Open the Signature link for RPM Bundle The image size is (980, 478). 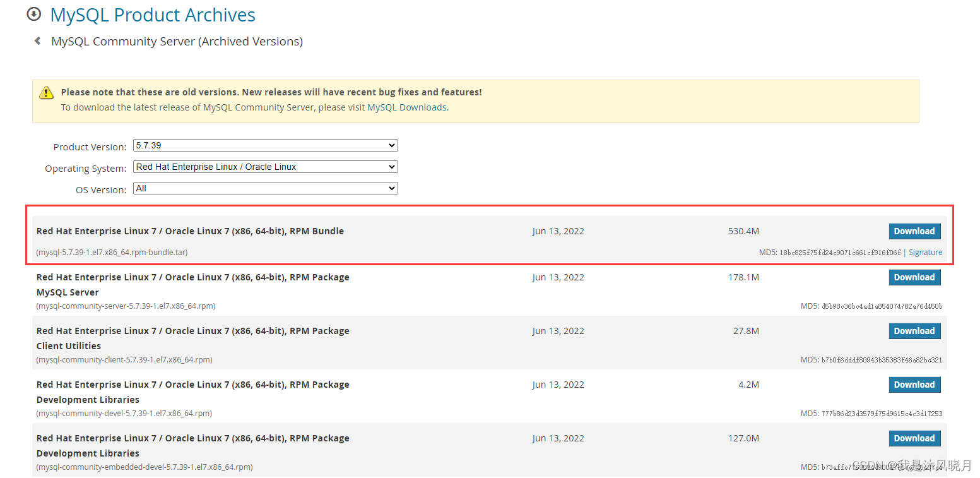click(x=925, y=253)
